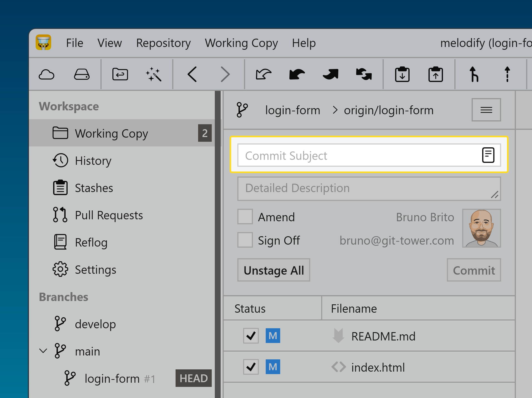Enable the Amend checkbox
Screen dimensions: 532x398
pyautogui.click(x=245, y=217)
